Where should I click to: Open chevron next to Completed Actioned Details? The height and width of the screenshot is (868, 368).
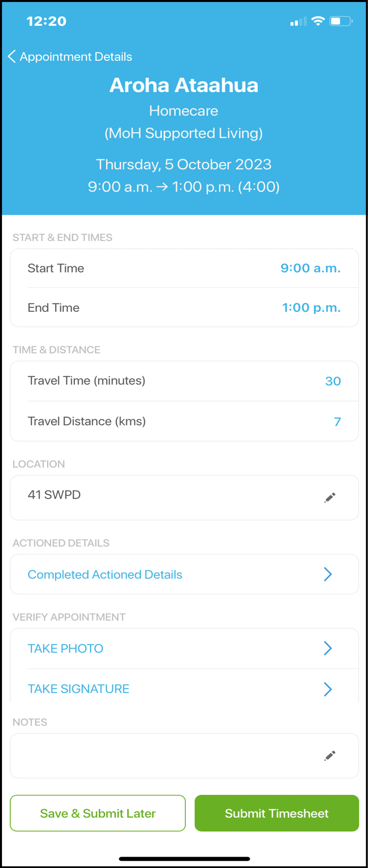328,574
